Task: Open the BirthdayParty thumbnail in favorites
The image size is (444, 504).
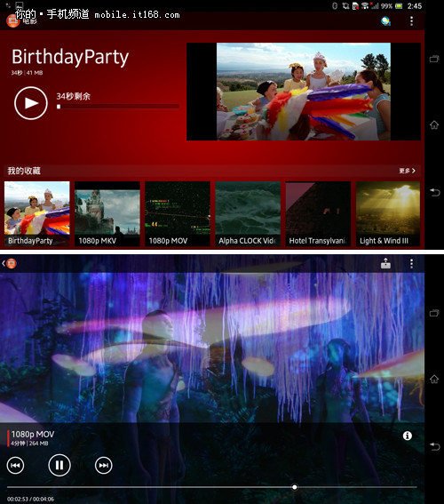Action: 37,213
